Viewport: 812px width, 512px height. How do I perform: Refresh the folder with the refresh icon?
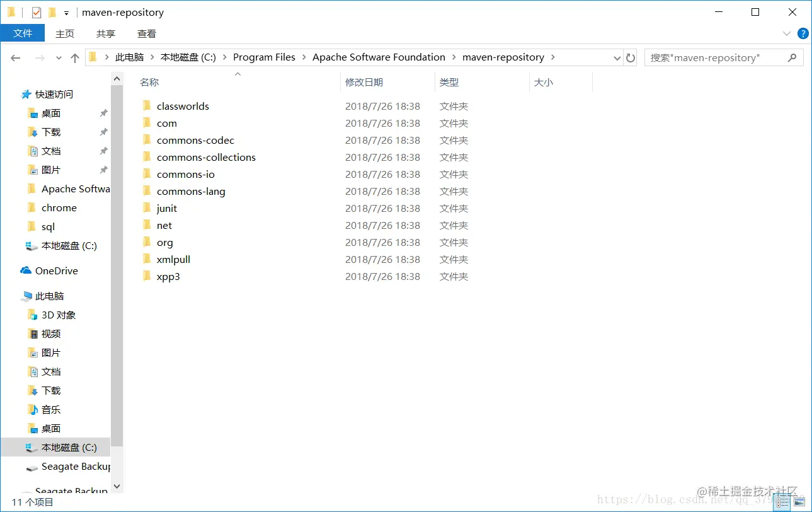[x=631, y=57]
